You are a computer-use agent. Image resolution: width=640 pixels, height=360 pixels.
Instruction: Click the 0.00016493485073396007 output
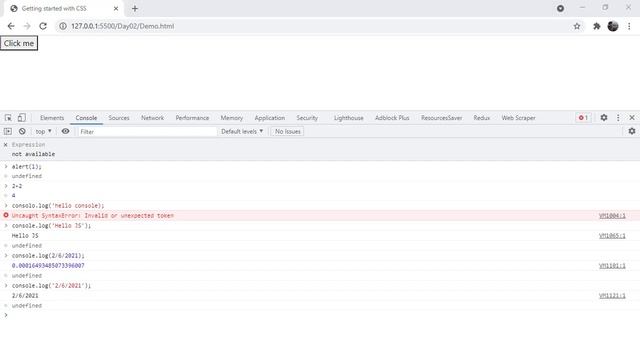(x=48, y=266)
